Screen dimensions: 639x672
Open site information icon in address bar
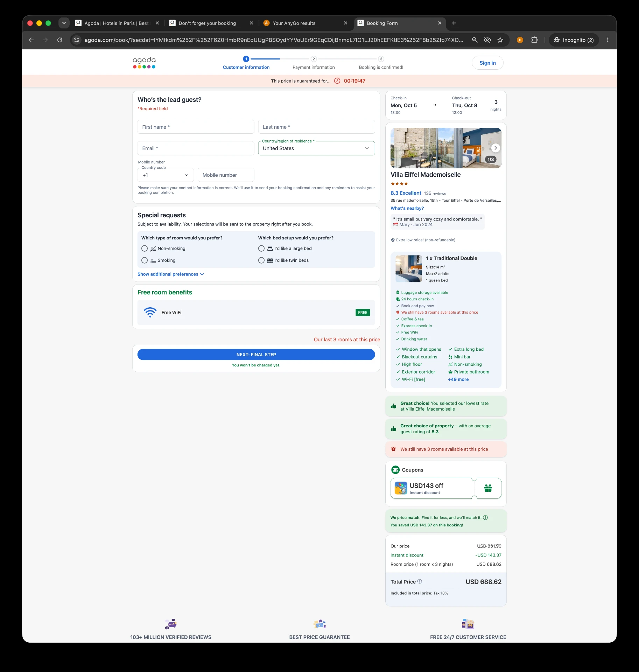point(77,40)
